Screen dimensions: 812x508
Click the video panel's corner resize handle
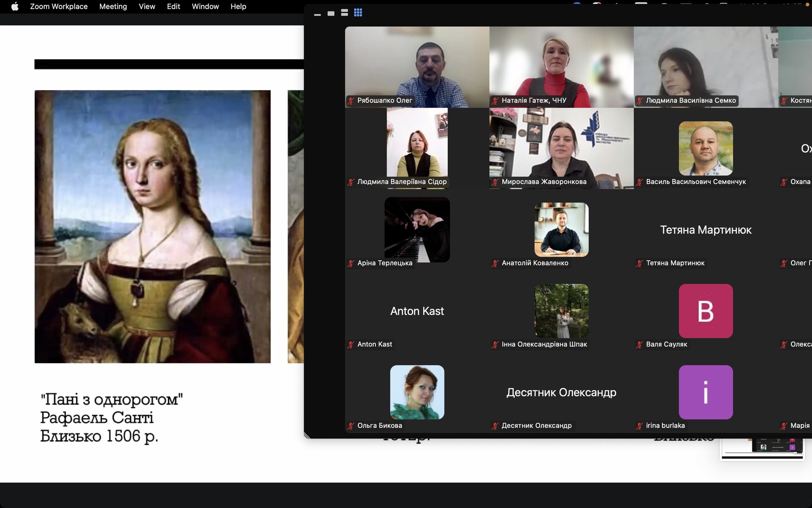point(307,435)
